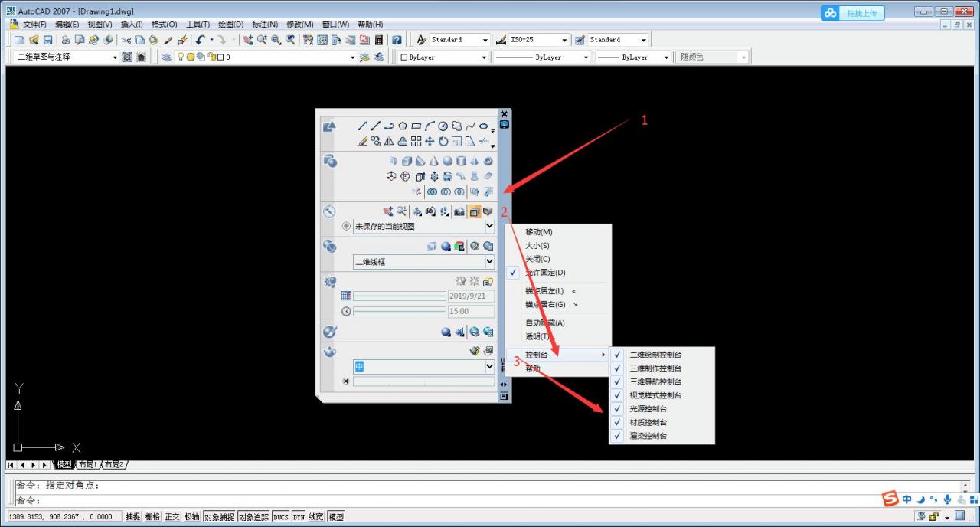This screenshot has width=980, height=527.
Task: Open the 标注(N) menu
Action: tap(265, 25)
